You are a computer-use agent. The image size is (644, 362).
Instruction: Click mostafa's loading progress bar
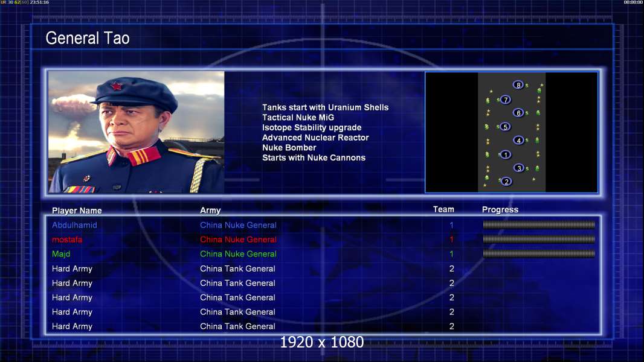[x=539, y=239]
